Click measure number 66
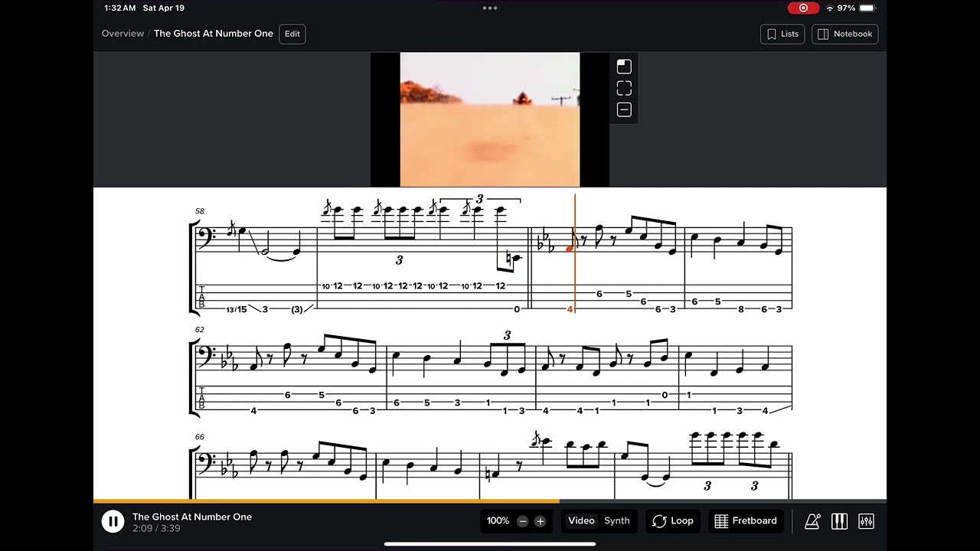Viewport: 980px width, 551px height. tap(200, 437)
